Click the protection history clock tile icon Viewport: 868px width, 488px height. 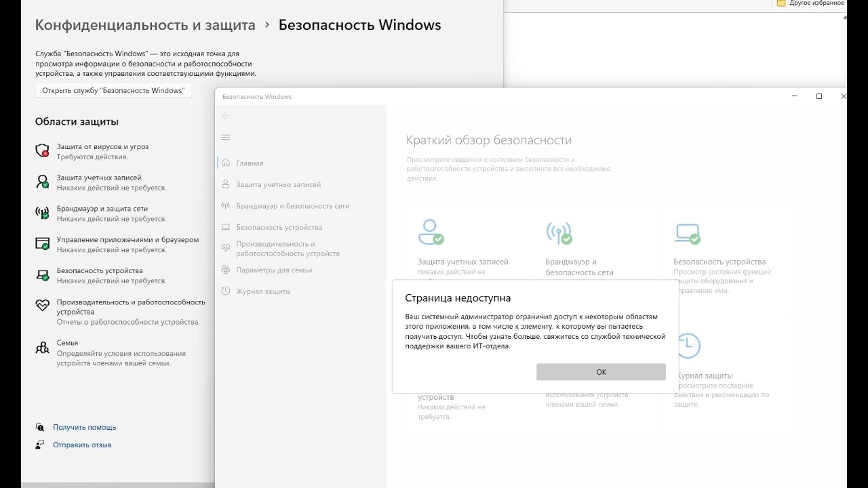688,346
